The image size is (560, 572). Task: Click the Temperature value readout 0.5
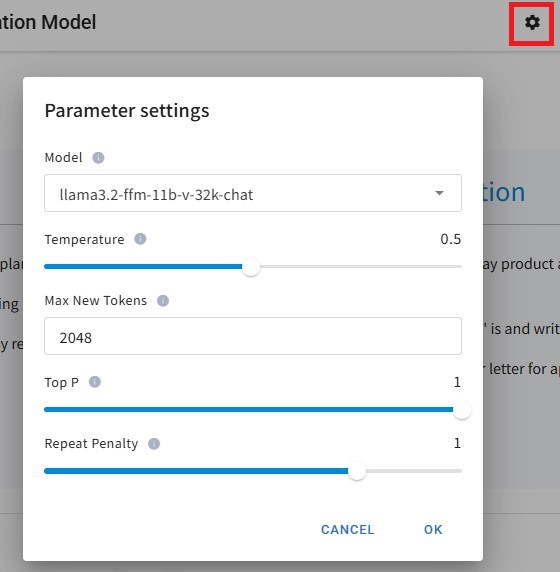click(451, 239)
